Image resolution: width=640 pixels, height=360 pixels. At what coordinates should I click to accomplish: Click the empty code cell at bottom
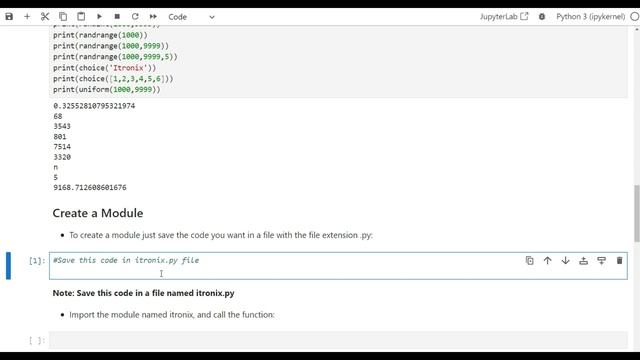[x=338, y=340]
